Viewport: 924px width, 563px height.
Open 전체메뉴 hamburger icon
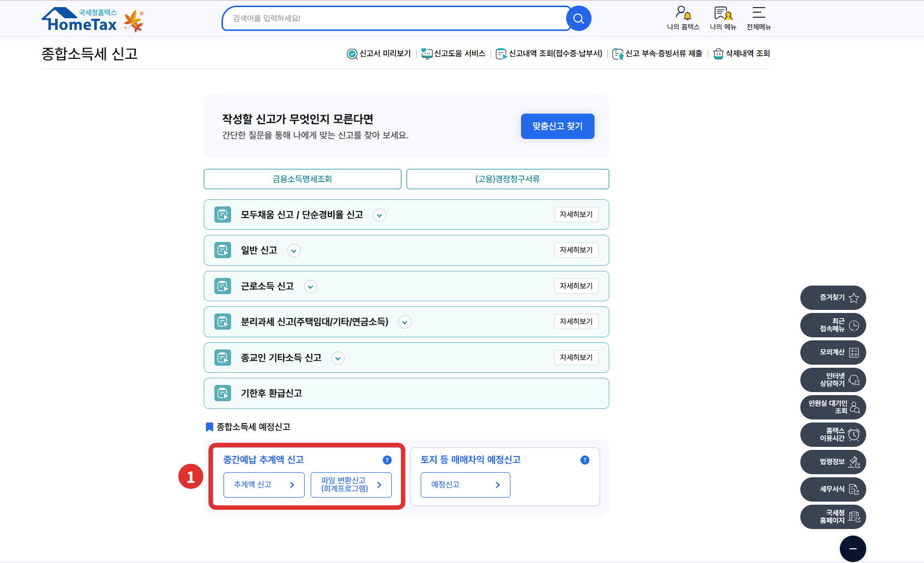(x=758, y=18)
